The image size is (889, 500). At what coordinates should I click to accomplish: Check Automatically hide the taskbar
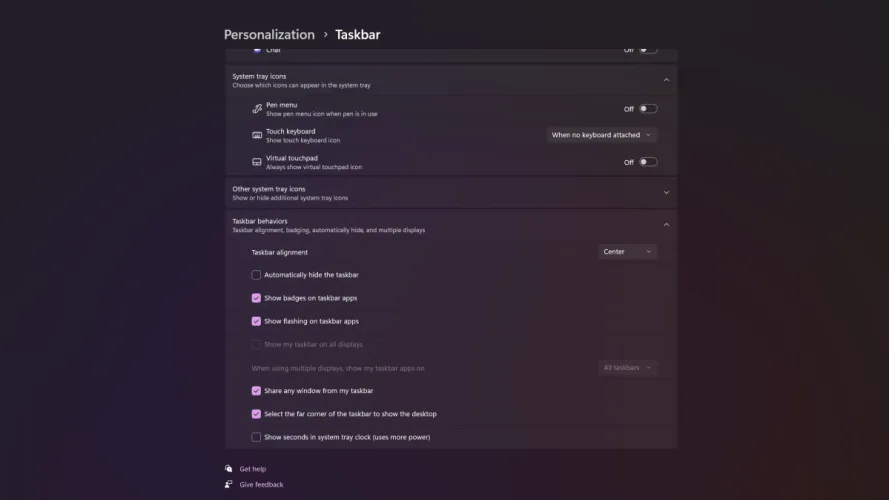(x=256, y=275)
